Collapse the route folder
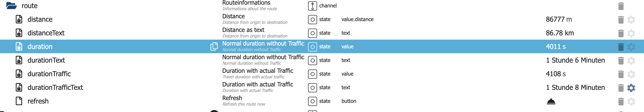Image resolution: width=644 pixels, height=112 pixels. pos(11,6)
